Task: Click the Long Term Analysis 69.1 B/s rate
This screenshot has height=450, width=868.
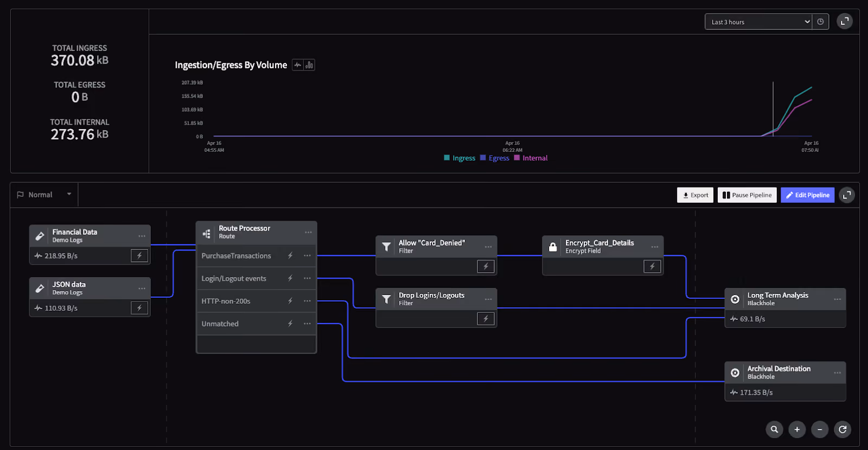Action: pyautogui.click(x=752, y=319)
